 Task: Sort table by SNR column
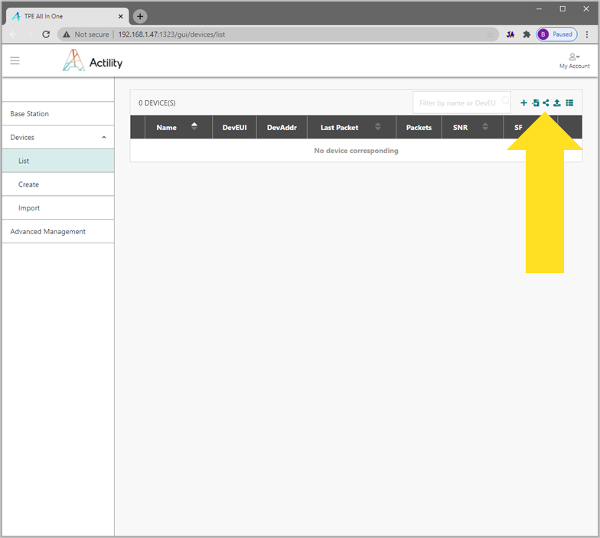point(484,127)
